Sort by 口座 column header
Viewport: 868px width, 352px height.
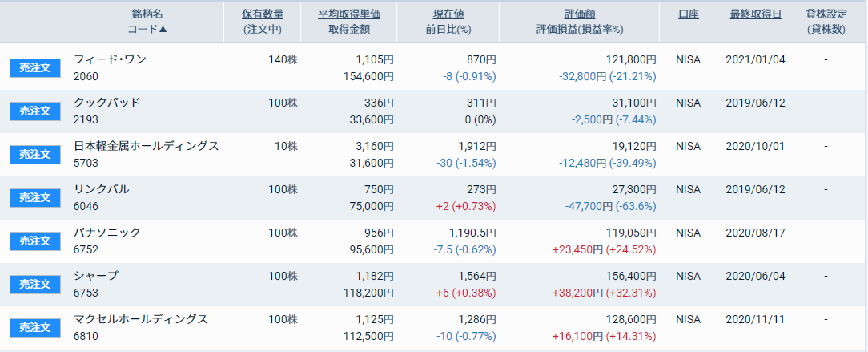coord(688,14)
